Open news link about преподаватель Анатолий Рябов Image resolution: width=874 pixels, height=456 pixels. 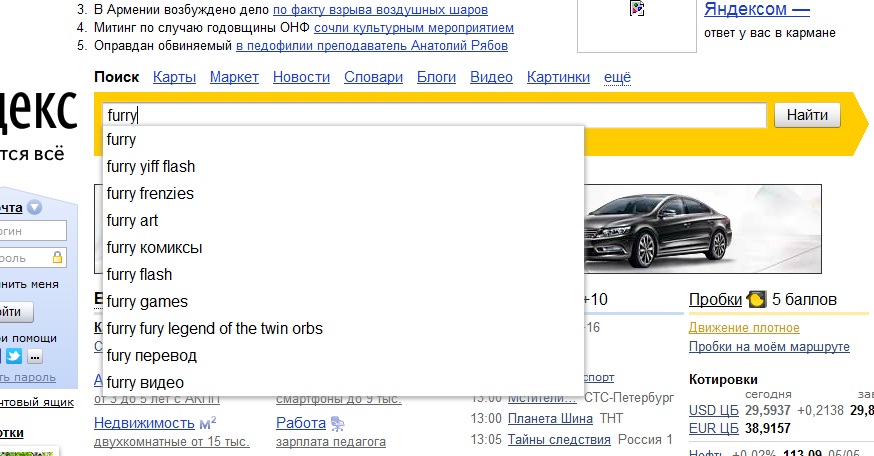click(x=372, y=46)
